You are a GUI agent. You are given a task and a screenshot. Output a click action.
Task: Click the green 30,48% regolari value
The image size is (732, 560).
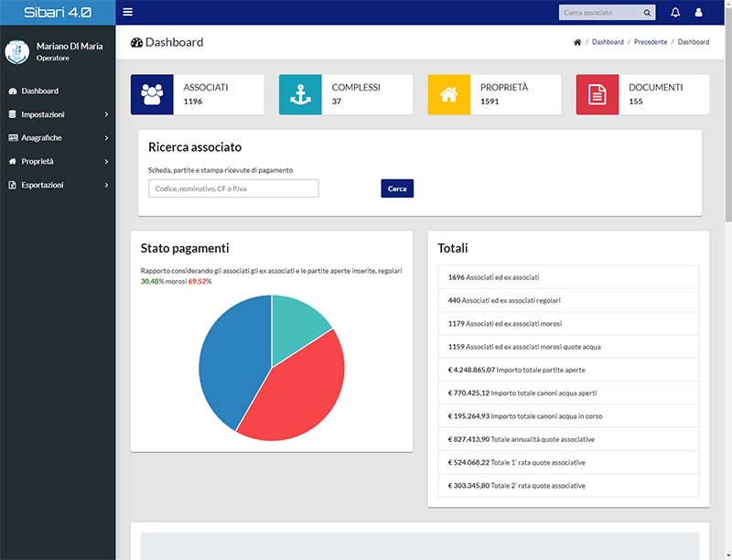152,282
